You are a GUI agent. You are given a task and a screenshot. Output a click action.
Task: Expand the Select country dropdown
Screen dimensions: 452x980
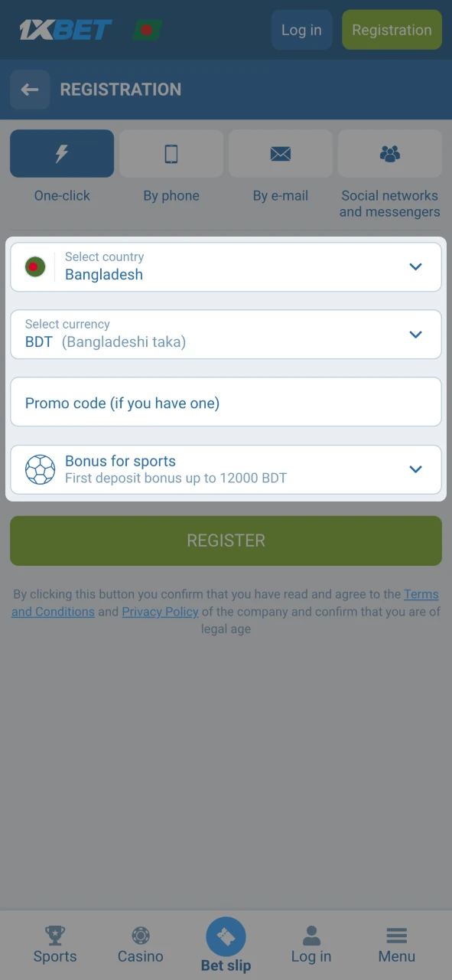pyautogui.click(x=415, y=266)
